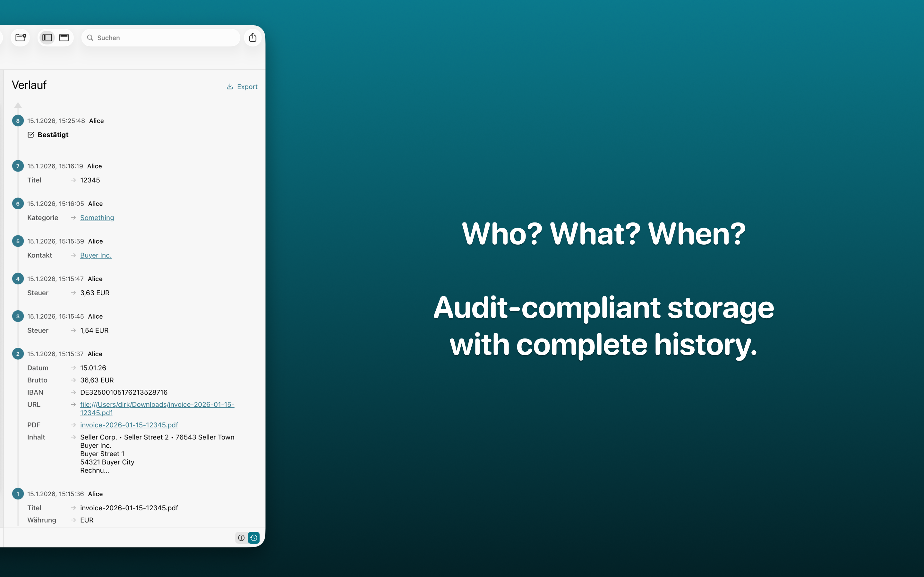Click the folder settings icon
The image size is (924, 577).
click(x=21, y=38)
